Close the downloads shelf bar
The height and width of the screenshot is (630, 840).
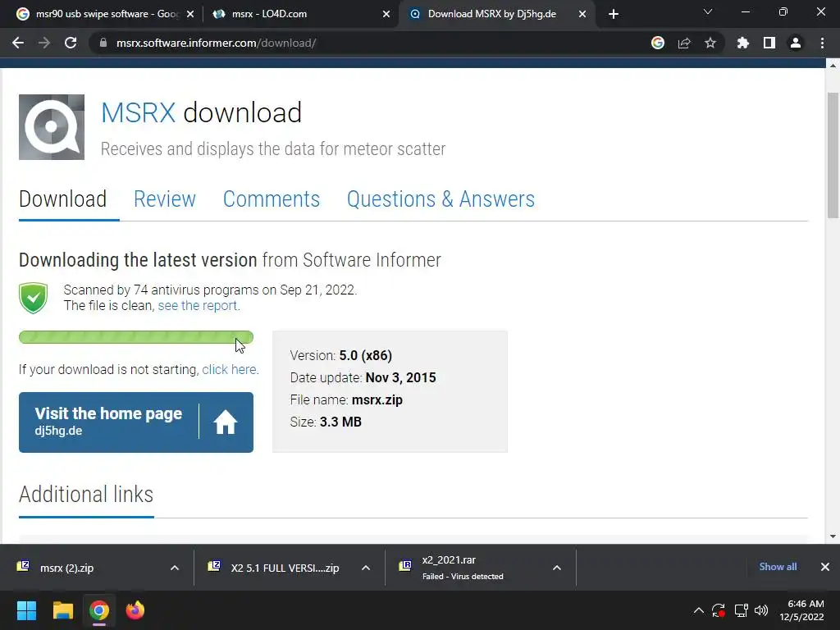pyautogui.click(x=825, y=567)
